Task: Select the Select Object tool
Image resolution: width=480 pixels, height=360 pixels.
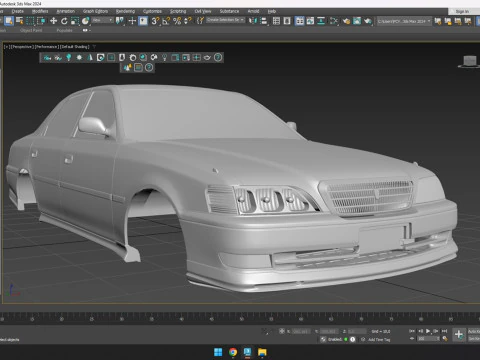Action: (x=9, y=21)
